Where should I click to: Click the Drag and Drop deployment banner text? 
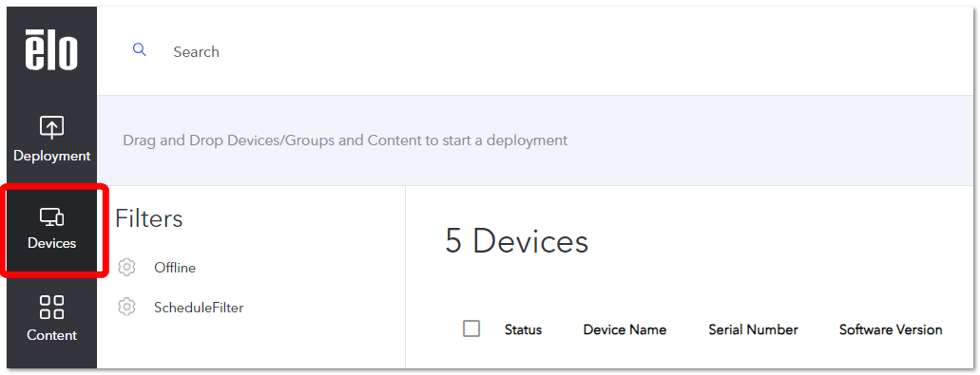click(345, 141)
